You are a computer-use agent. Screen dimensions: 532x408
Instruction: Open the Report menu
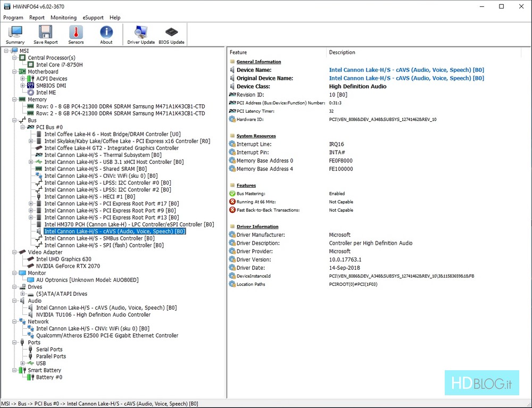pyautogui.click(x=37, y=18)
